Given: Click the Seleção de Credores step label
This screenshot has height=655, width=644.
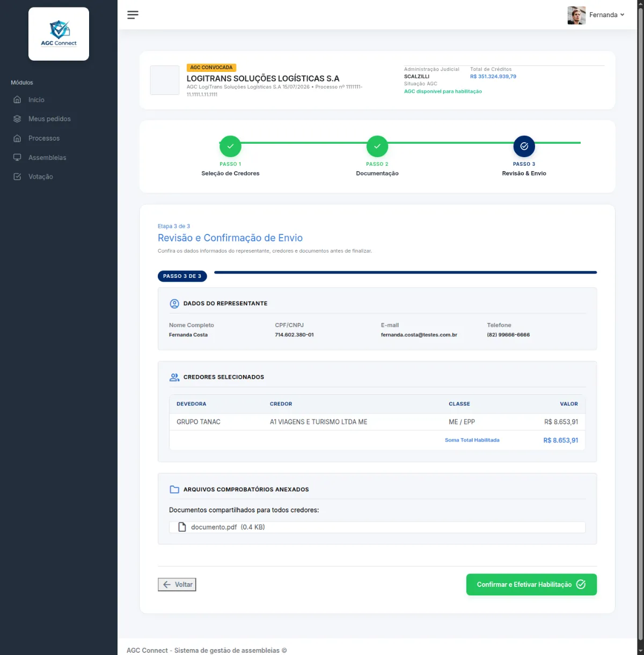Looking at the screenshot, I should pos(230,173).
